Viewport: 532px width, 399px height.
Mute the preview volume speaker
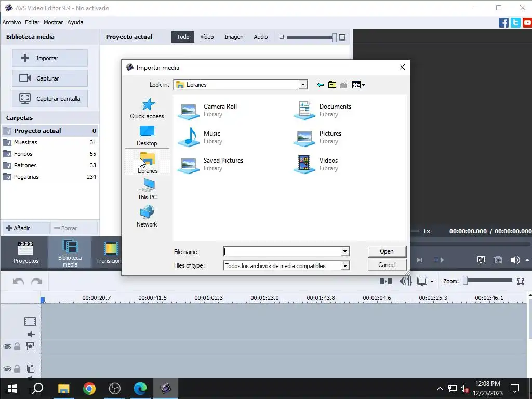pos(515,260)
